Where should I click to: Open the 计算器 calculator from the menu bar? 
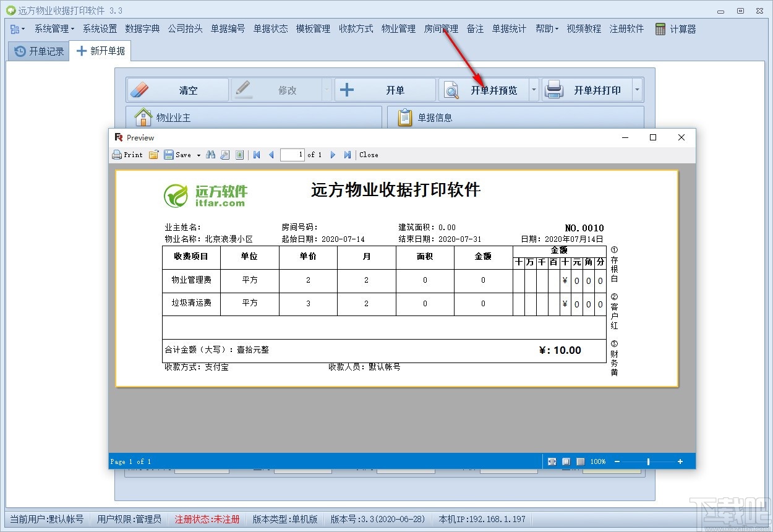coord(675,28)
